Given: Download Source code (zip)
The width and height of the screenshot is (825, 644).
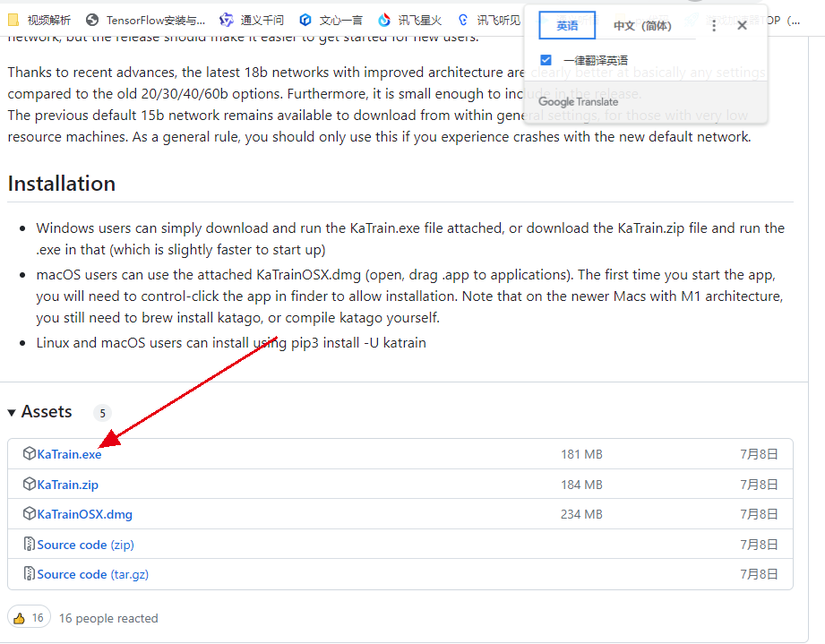Looking at the screenshot, I should click(85, 545).
